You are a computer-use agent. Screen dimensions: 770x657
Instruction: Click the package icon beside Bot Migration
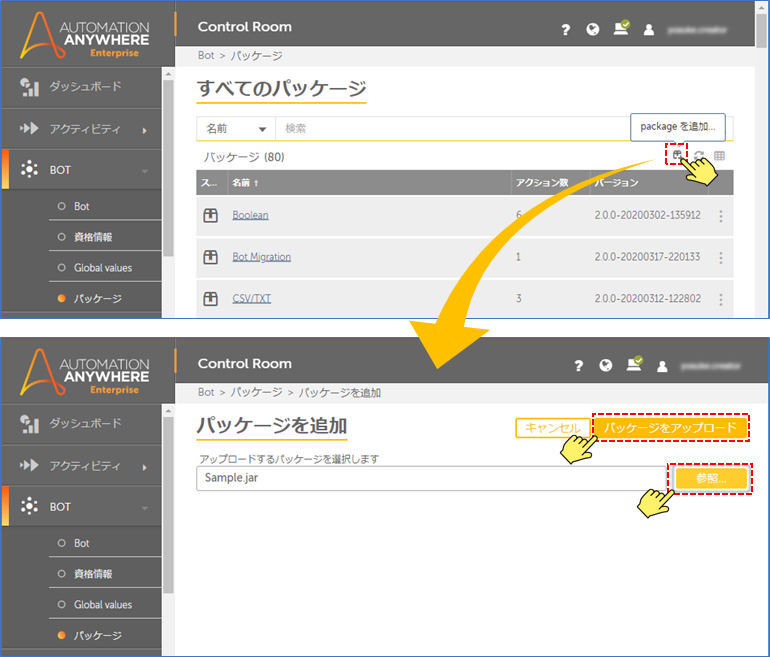click(210, 257)
